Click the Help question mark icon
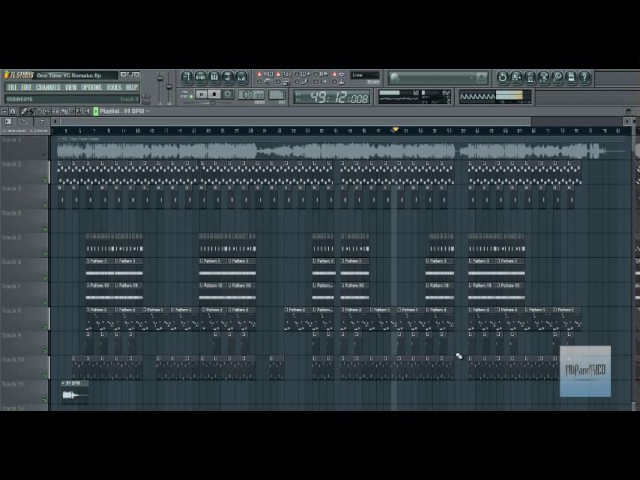This screenshot has height=480, width=640. click(584, 77)
